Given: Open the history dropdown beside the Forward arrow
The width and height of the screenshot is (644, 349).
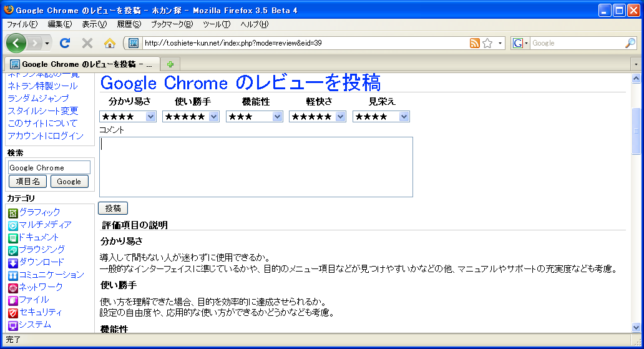Looking at the screenshot, I should 47,43.
